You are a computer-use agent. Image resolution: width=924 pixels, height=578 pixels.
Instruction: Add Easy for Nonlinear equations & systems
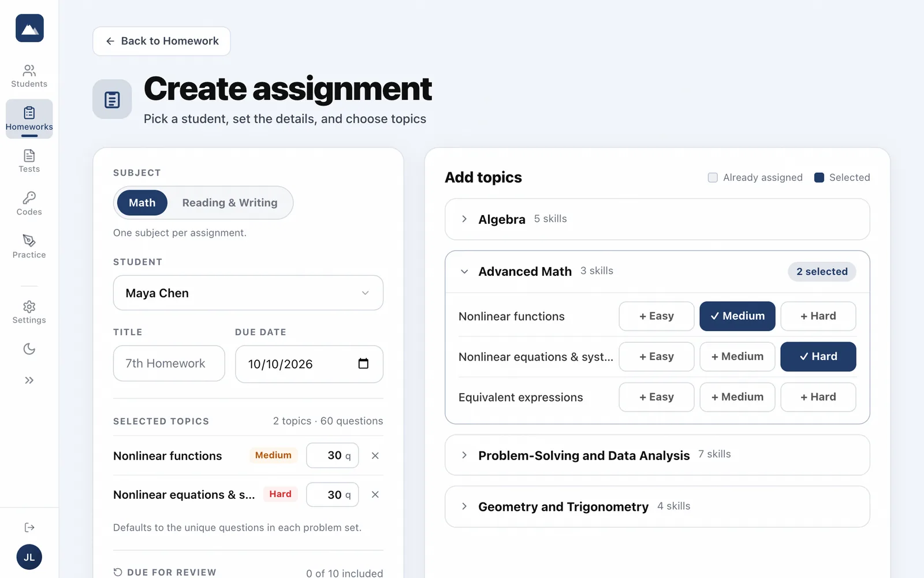[657, 357]
